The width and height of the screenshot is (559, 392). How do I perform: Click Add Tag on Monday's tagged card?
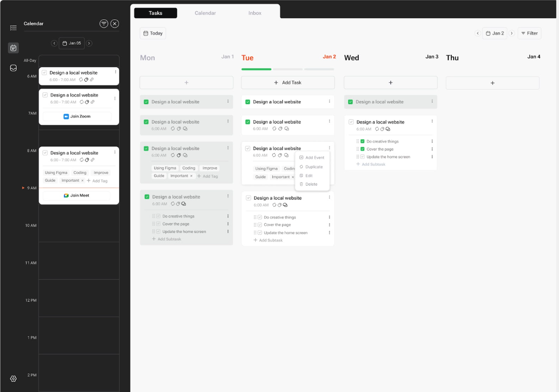pyautogui.click(x=208, y=176)
